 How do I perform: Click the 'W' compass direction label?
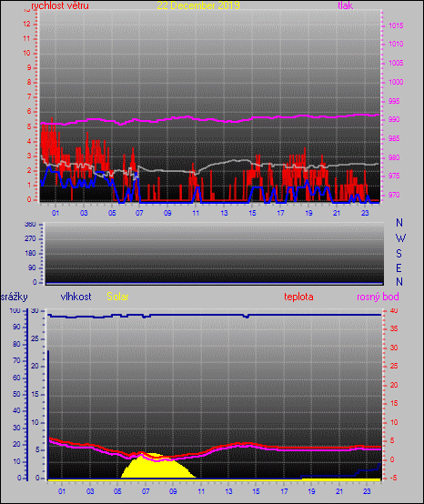tap(400, 238)
